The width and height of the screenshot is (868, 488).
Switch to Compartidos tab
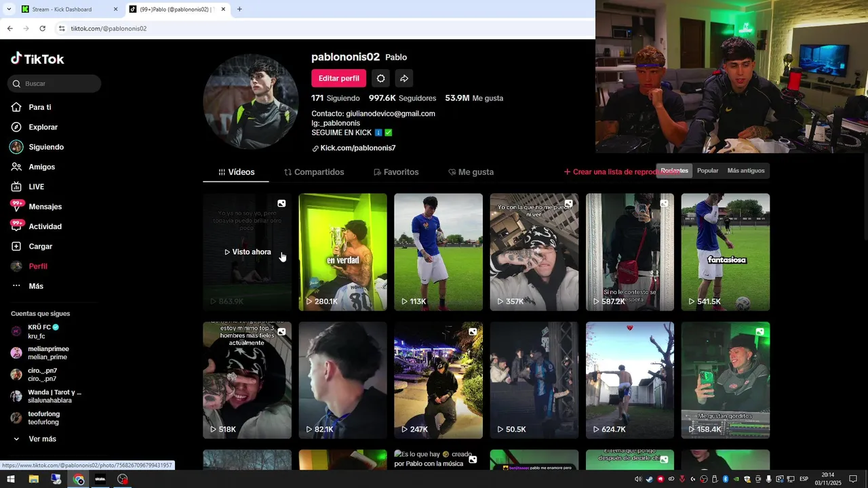314,172
